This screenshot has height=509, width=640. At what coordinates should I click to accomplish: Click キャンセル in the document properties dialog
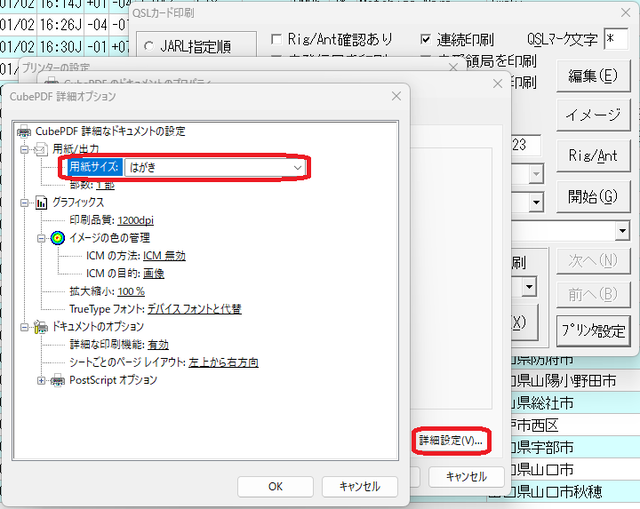pos(466,477)
